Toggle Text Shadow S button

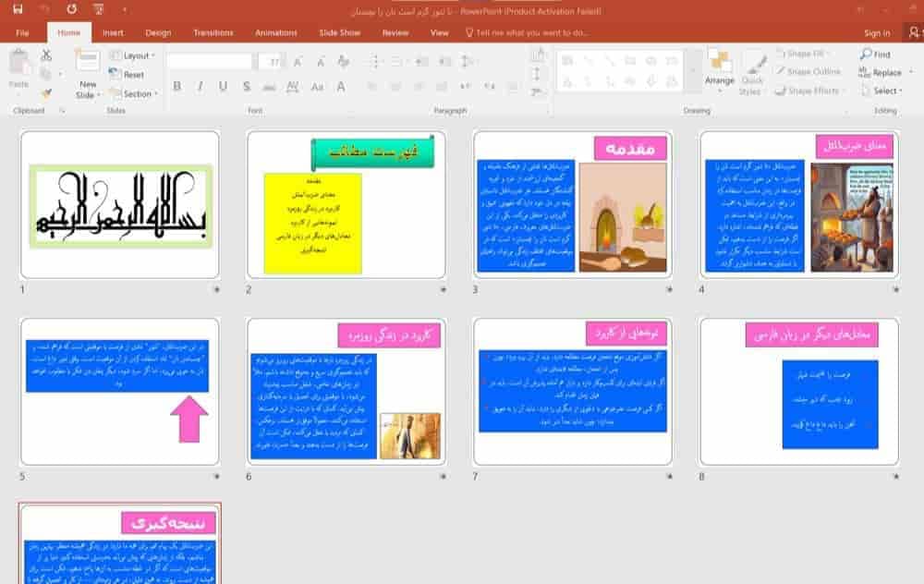coord(247,87)
